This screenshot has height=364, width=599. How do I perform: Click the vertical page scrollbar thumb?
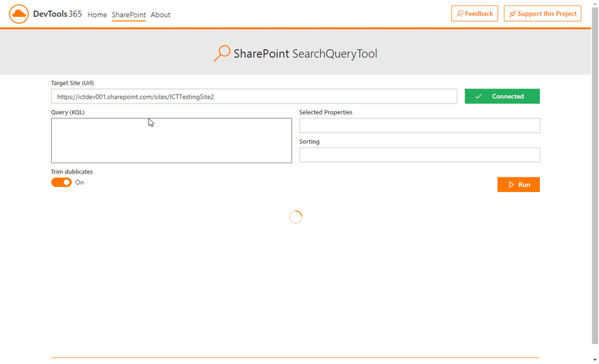(x=595, y=176)
